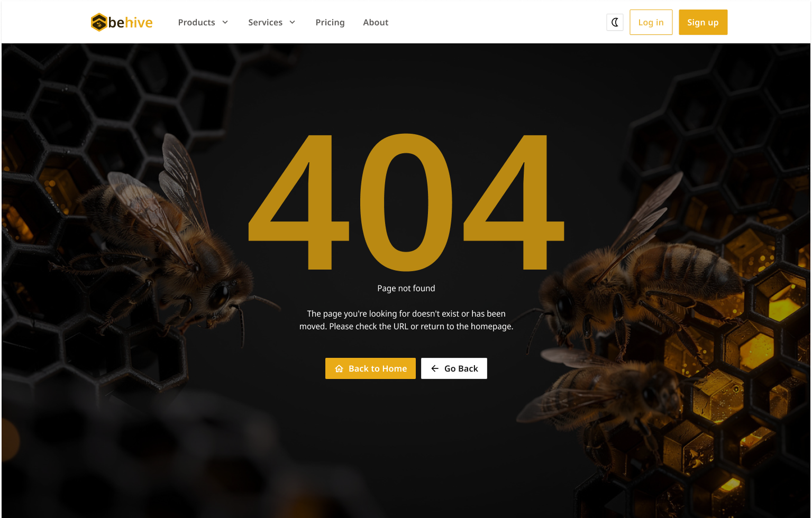Click the hexagon badge of the behive logo

click(x=99, y=22)
